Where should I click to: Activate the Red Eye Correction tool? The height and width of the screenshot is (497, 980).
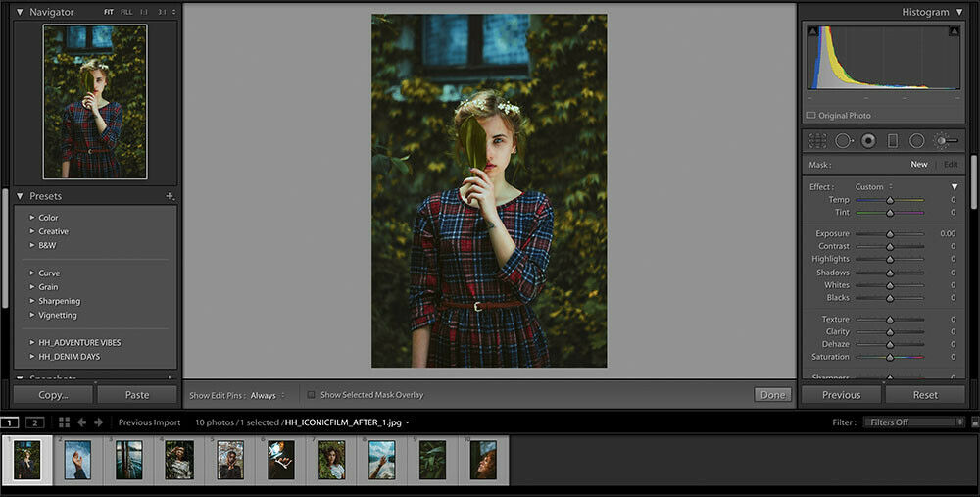[x=867, y=141]
